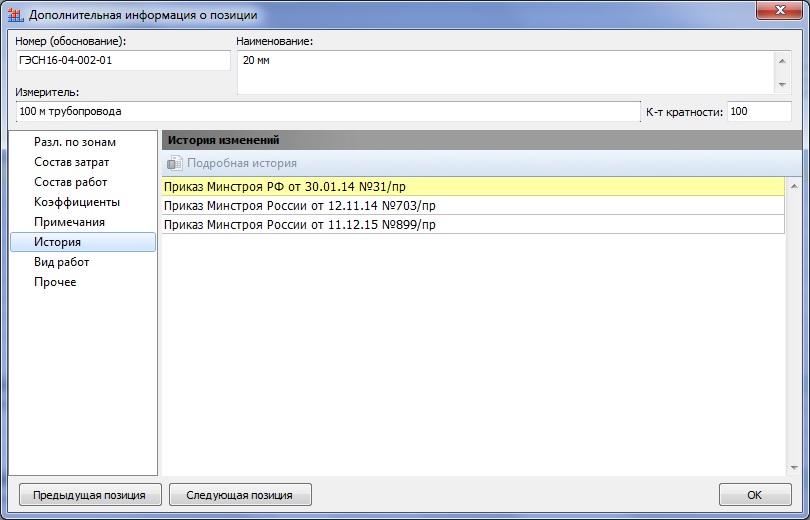Close the dialog window
Image resolution: width=810 pixels, height=520 pixels.
pyautogui.click(x=780, y=10)
